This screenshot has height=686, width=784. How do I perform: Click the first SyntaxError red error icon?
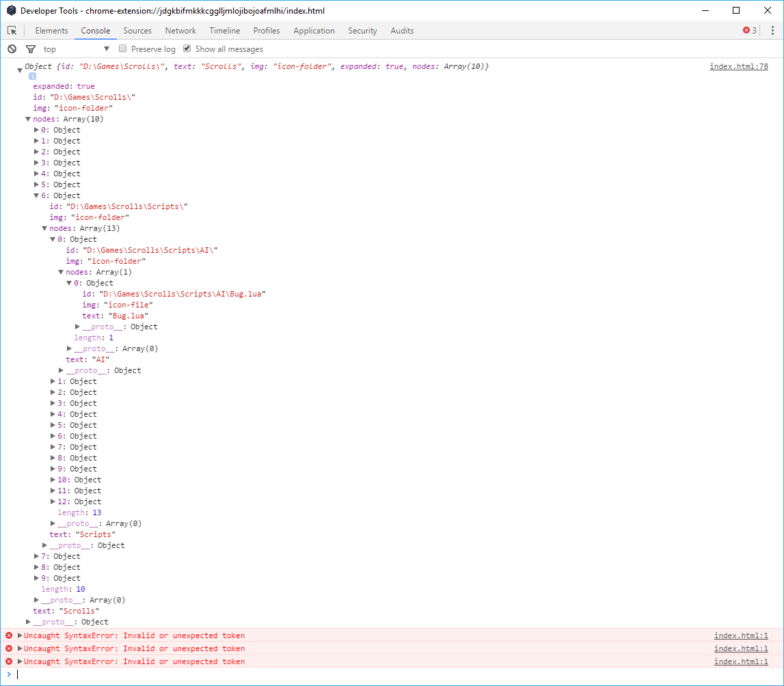click(x=9, y=635)
